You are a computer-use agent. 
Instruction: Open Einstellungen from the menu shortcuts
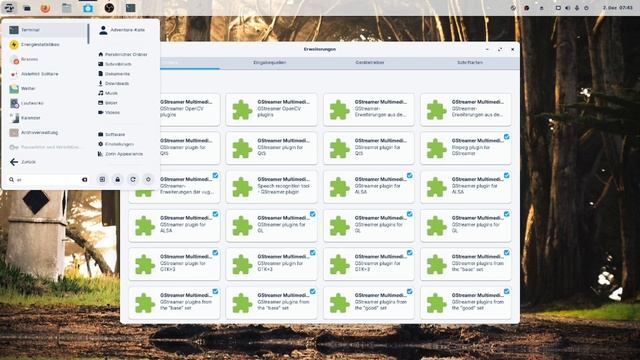pos(116,144)
